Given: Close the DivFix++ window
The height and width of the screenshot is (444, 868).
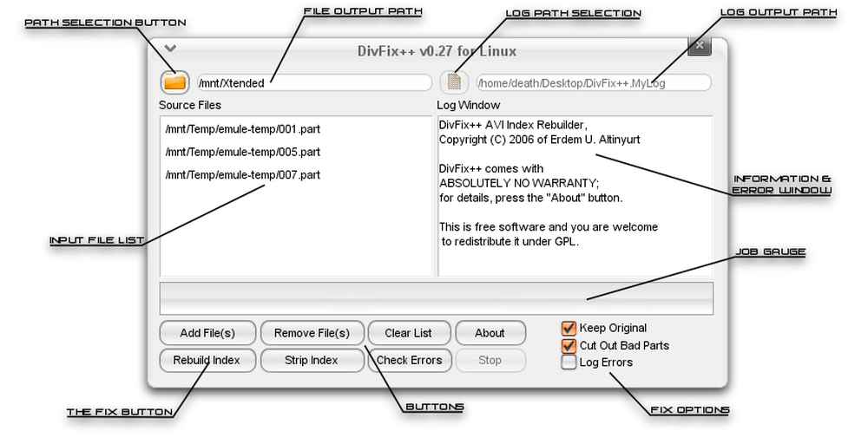Looking at the screenshot, I should point(699,45).
